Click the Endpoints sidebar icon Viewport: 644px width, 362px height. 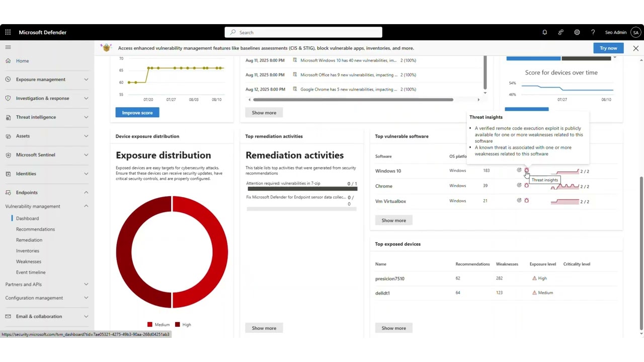(x=8, y=193)
